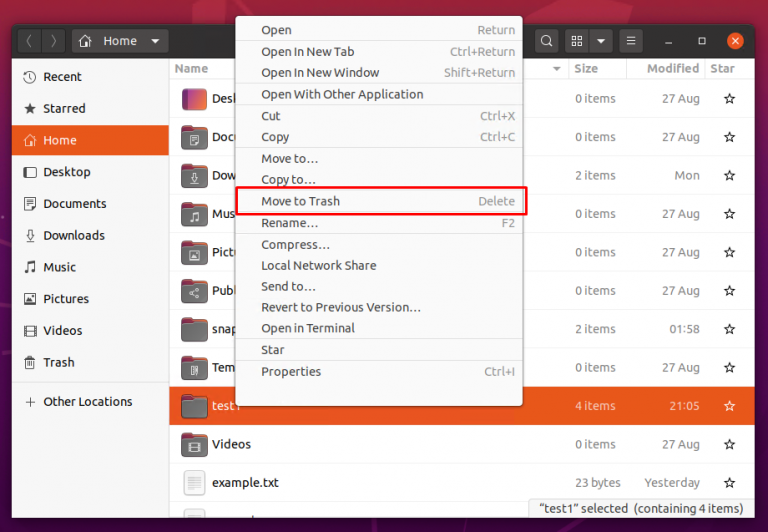Star the Videos folder row in list
This screenshot has height=532, width=768.
coord(729,444)
